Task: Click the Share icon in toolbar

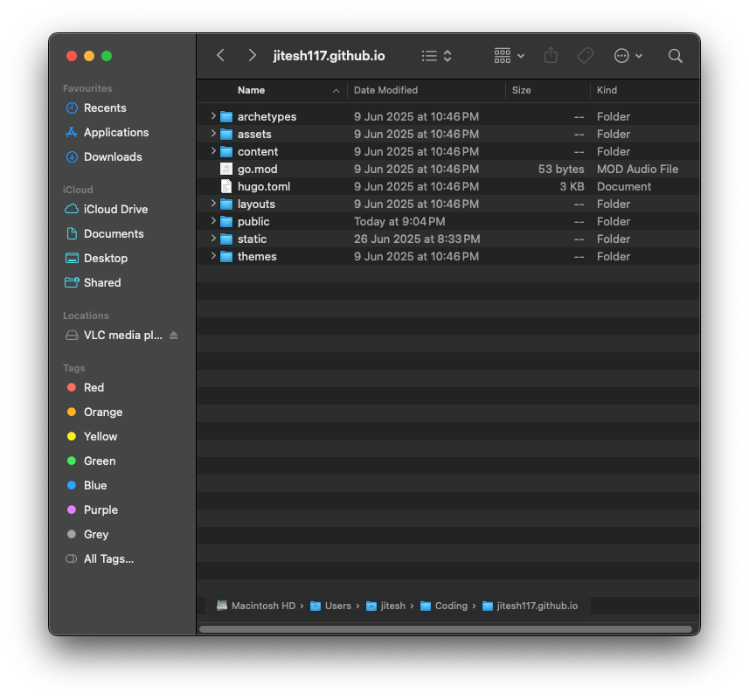Action: point(551,55)
